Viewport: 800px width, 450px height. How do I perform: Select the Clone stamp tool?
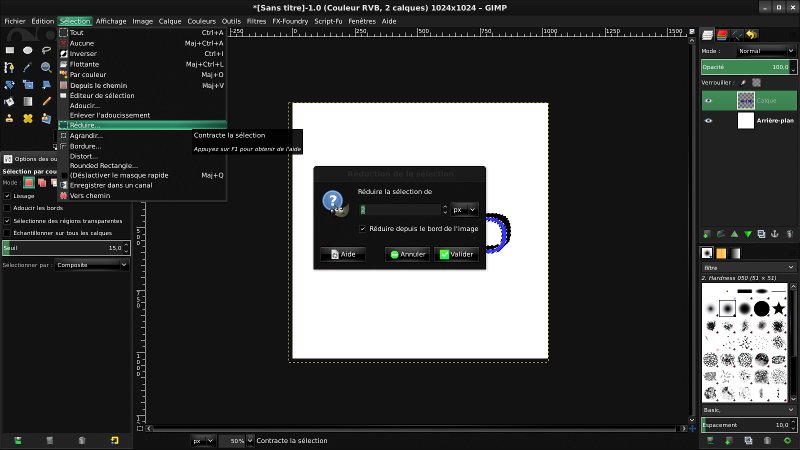tap(10, 118)
